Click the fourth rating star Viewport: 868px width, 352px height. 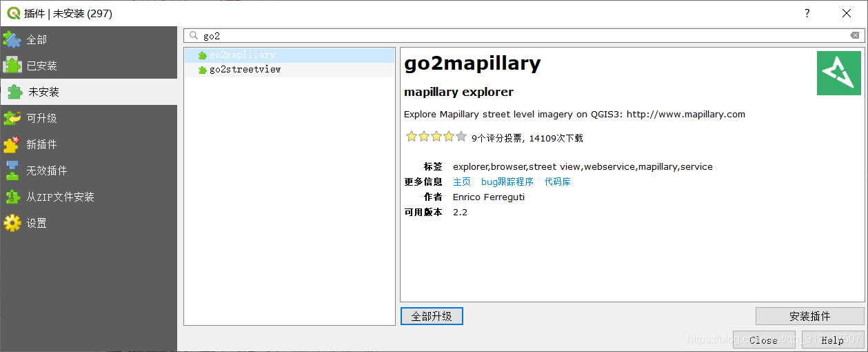tap(449, 137)
